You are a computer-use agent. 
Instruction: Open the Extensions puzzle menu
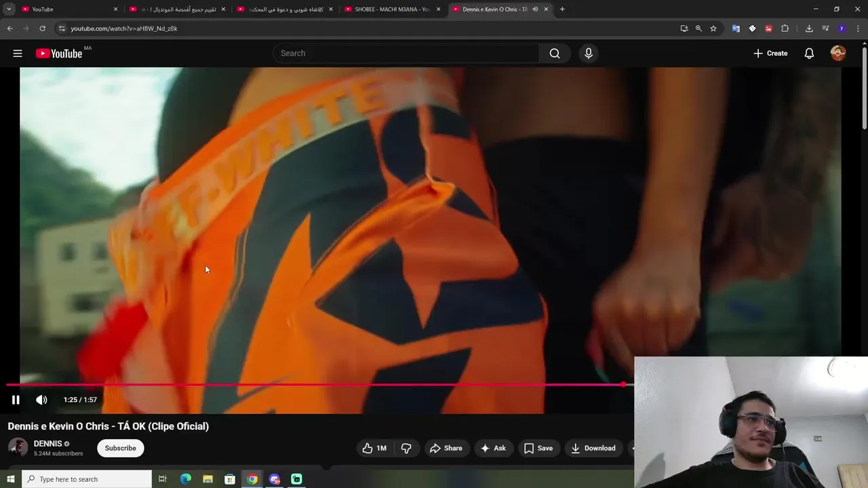785,28
